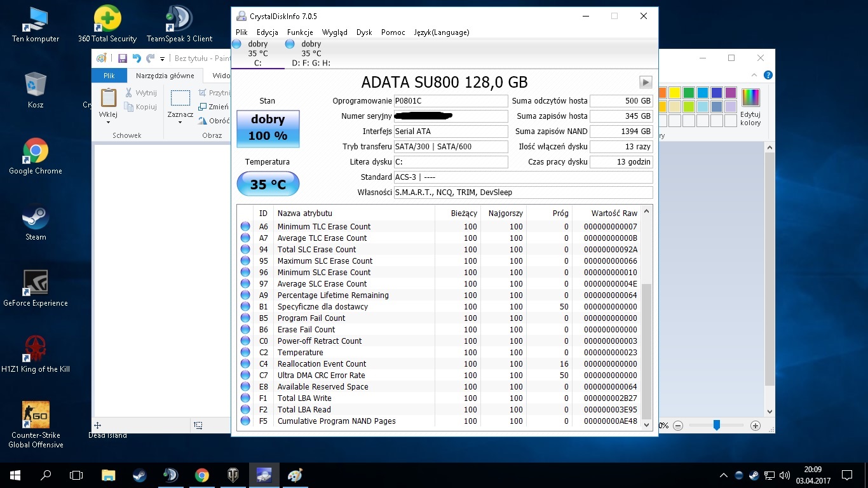Image resolution: width=868 pixels, height=488 pixels.
Task: Click the Oprogramowanie field P0801C
Action: tap(451, 101)
